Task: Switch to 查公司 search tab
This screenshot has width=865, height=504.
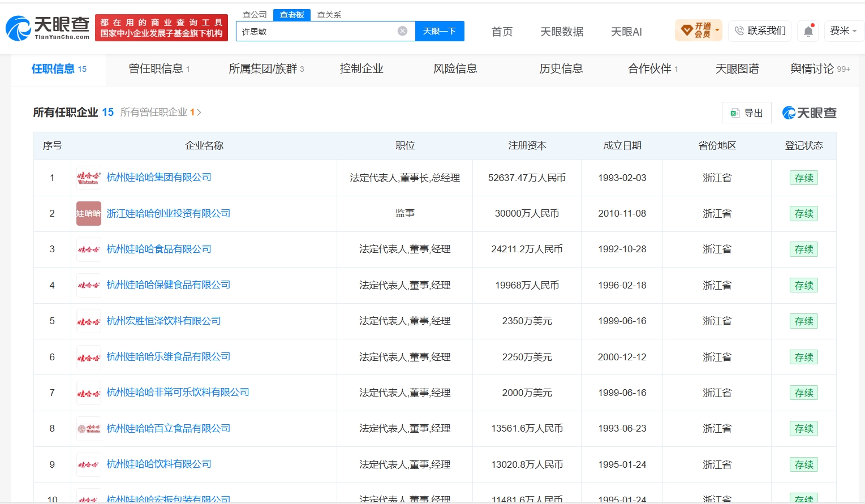Action: 255,15
